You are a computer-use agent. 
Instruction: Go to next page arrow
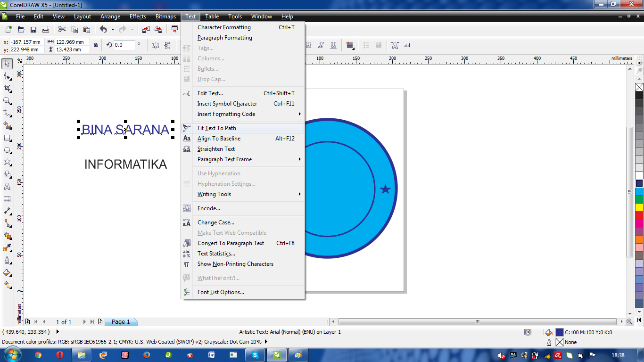84,322
